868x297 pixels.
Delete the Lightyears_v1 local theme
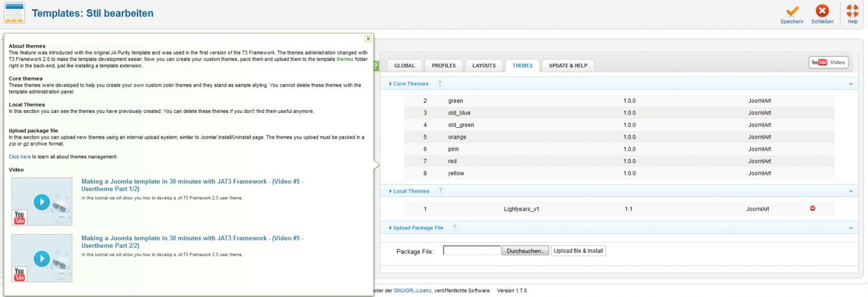pyautogui.click(x=812, y=209)
